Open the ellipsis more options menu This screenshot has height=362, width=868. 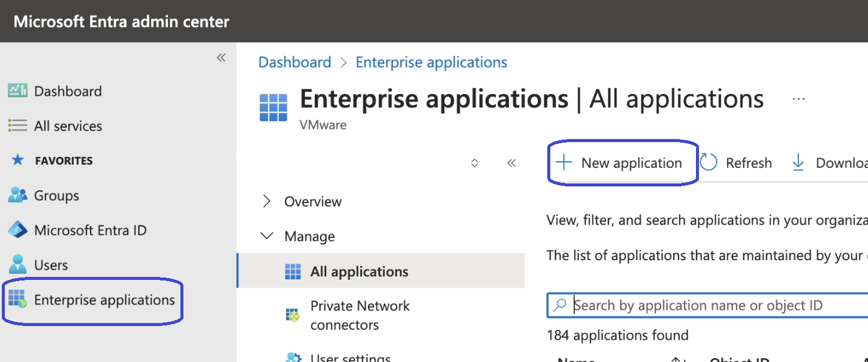tap(798, 99)
